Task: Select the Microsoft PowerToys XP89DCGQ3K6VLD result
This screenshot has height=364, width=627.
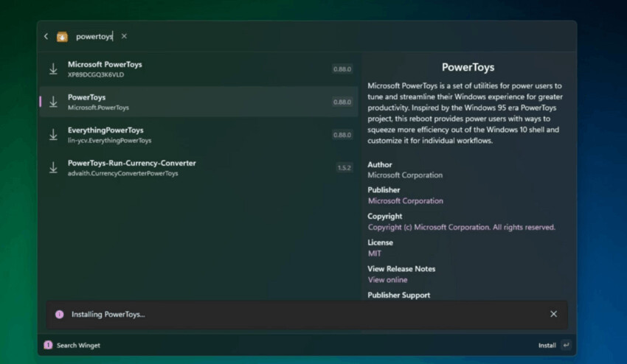Action: 198,69
